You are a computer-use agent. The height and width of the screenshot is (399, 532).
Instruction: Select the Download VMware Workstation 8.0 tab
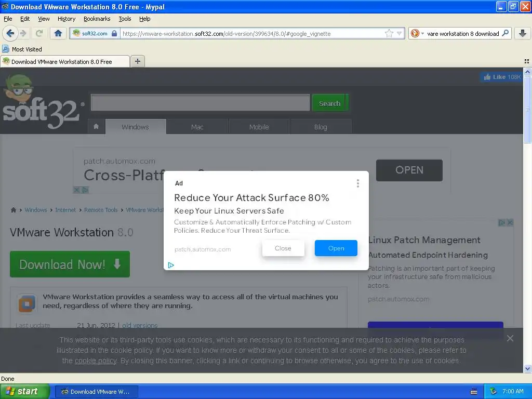64,62
